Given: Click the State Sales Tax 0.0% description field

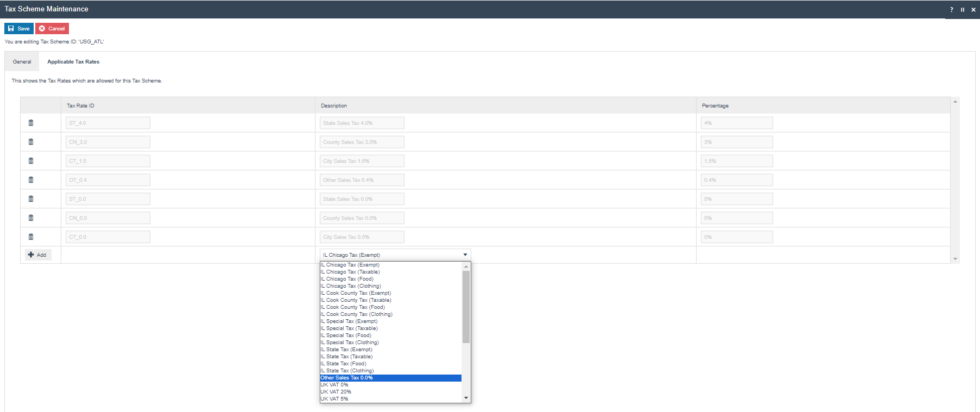Looking at the screenshot, I should [x=362, y=199].
